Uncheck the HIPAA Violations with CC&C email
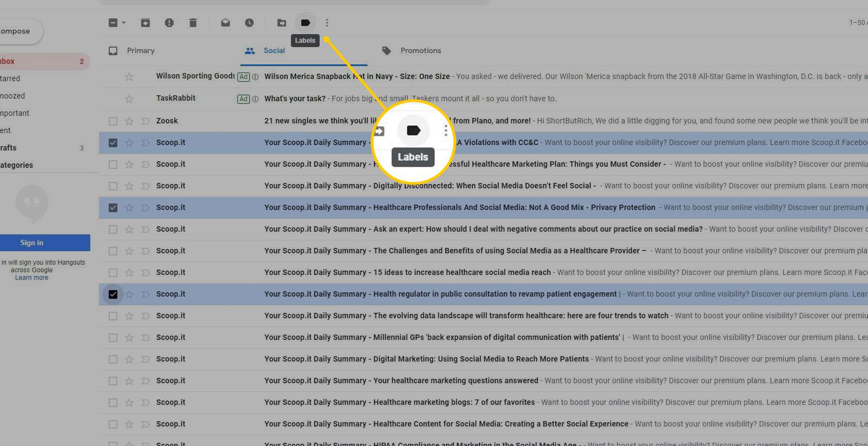Viewport: 868px width, 446px height. [113, 143]
